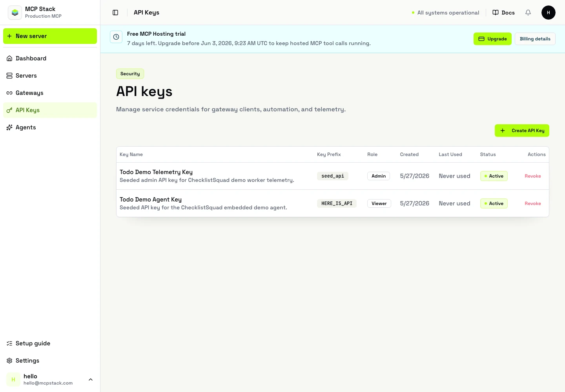Click the Docs book icon
This screenshot has height=392, width=565.
[496, 13]
